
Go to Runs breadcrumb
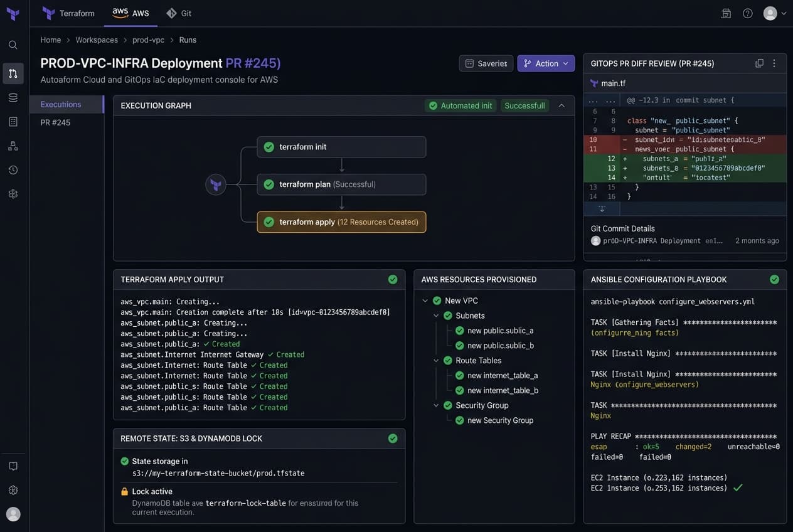coord(188,40)
